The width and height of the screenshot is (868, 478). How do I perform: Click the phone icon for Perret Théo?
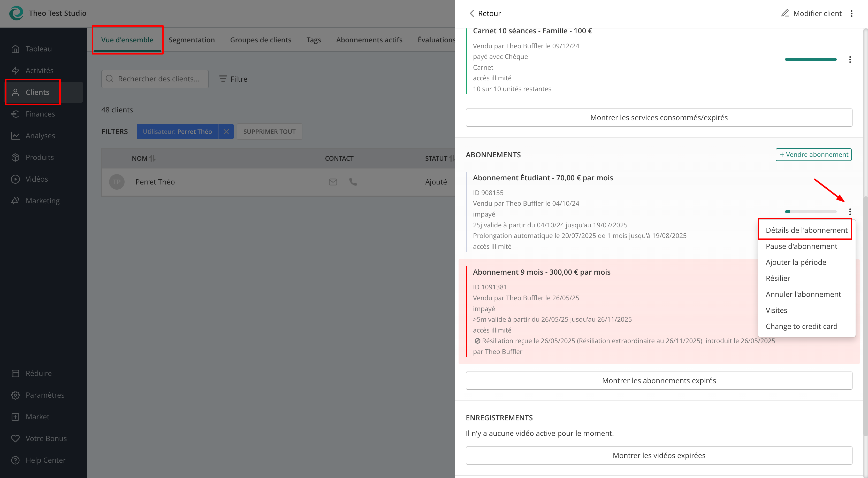[353, 182]
